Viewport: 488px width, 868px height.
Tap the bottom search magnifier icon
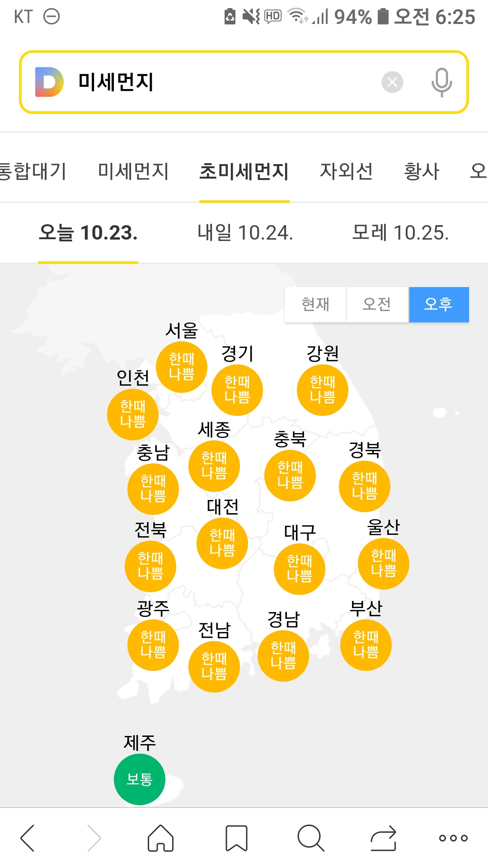coord(310,838)
